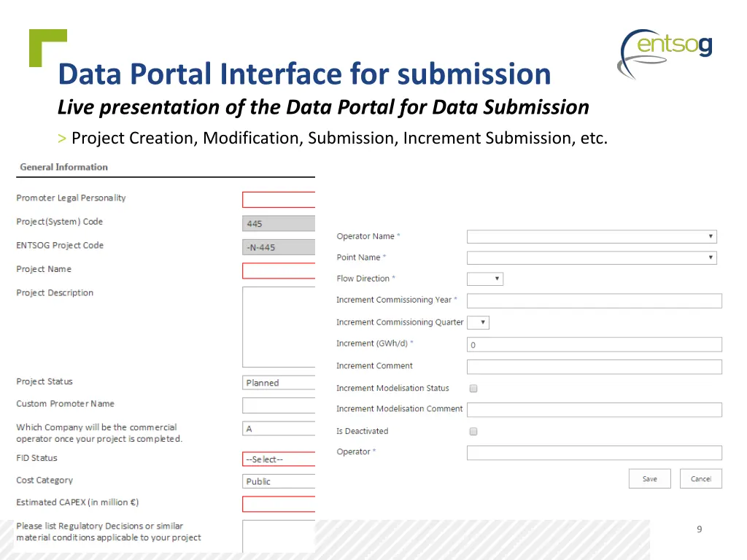Click the Project(System) Code field showing 445

(279, 223)
